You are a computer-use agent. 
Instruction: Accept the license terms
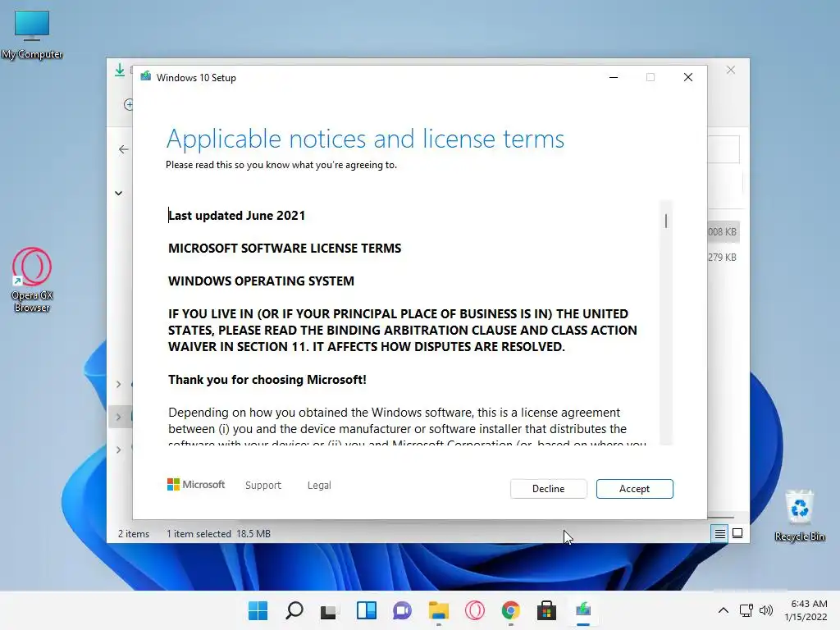pyautogui.click(x=634, y=489)
